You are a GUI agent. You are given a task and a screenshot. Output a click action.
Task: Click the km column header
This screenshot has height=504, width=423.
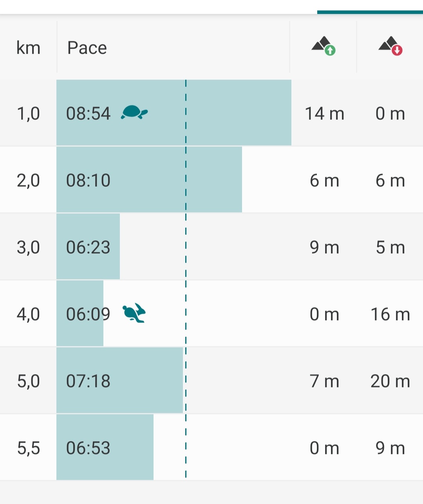pos(28,48)
